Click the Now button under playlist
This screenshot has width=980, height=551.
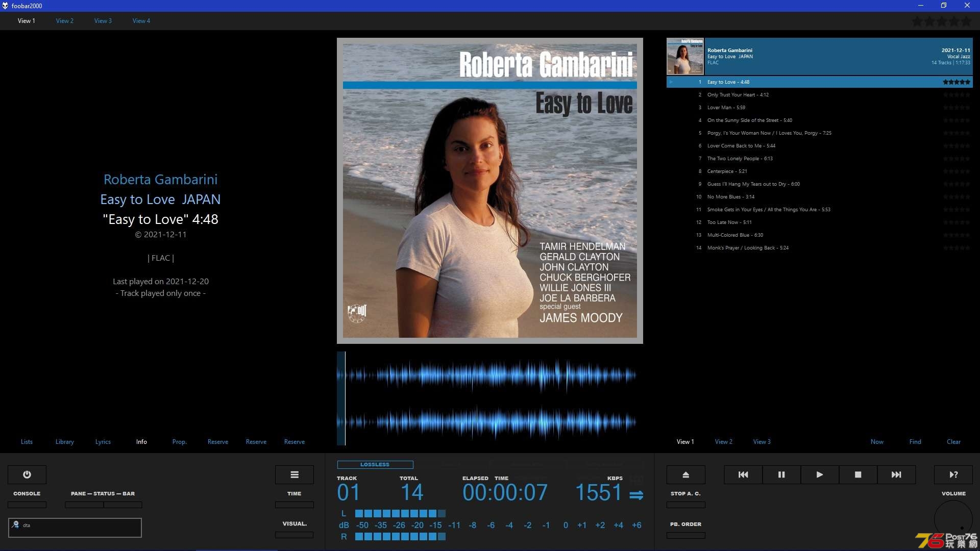(877, 442)
